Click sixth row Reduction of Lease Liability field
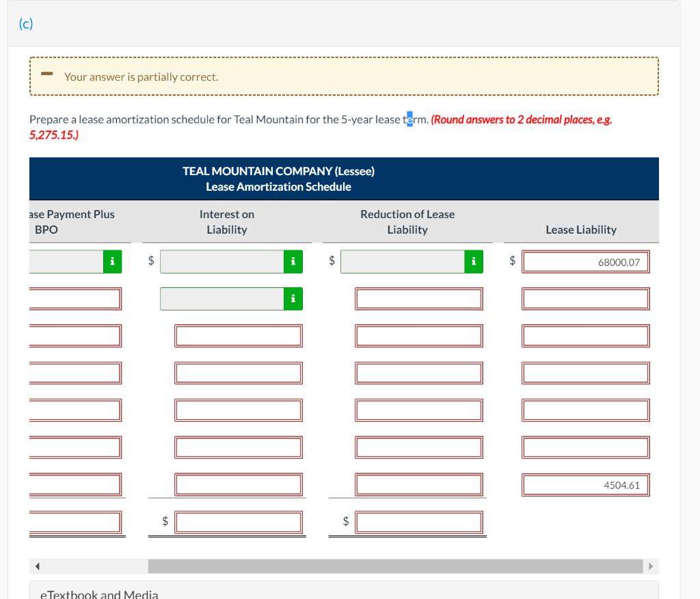This screenshot has height=599, width=700. tap(419, 448)
